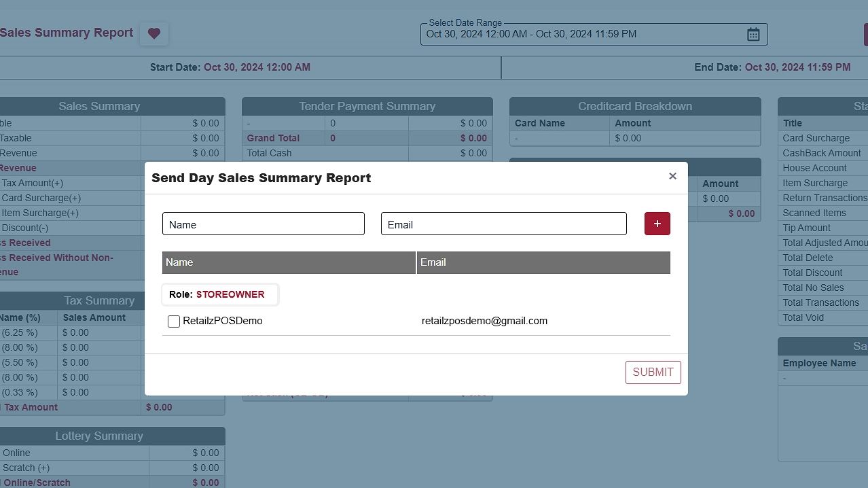This screenshot has height=488, width=868.
Task: Click the Email column header in dialog
Action: (543, 262)
